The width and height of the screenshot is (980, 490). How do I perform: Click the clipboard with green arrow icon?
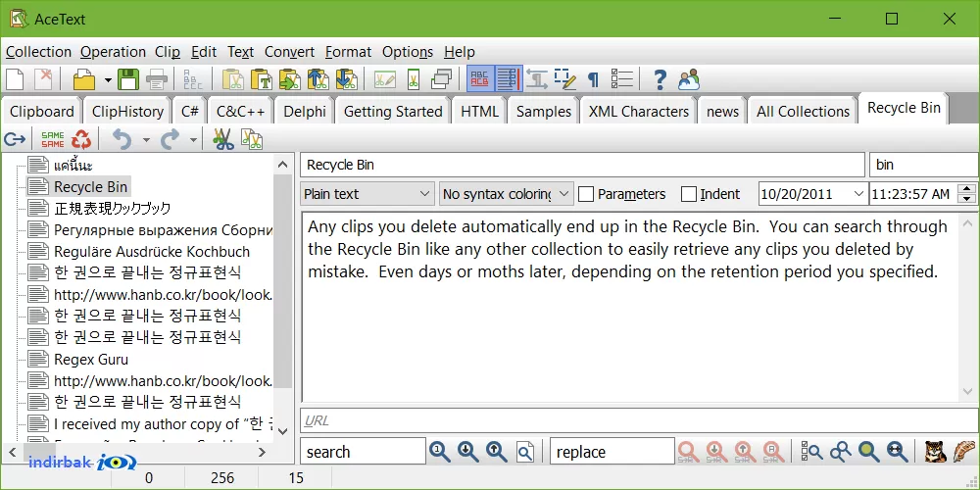(289, 79)
